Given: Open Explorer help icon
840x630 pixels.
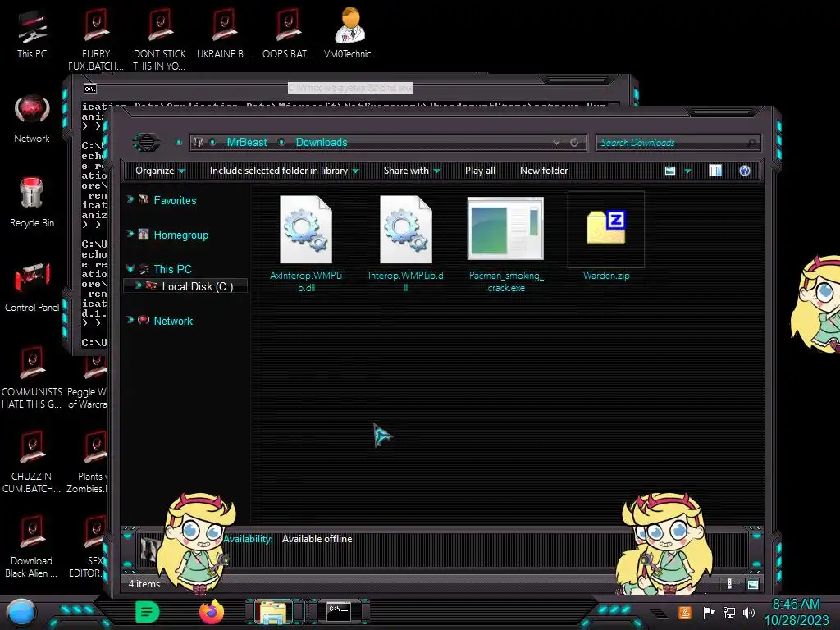Looking at the screenshot, I should [745, 171].
